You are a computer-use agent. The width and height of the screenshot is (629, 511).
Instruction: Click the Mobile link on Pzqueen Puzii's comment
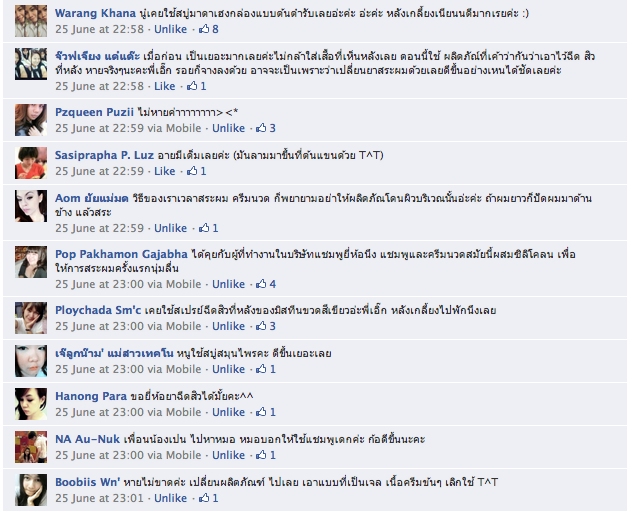tap(183, 128)
